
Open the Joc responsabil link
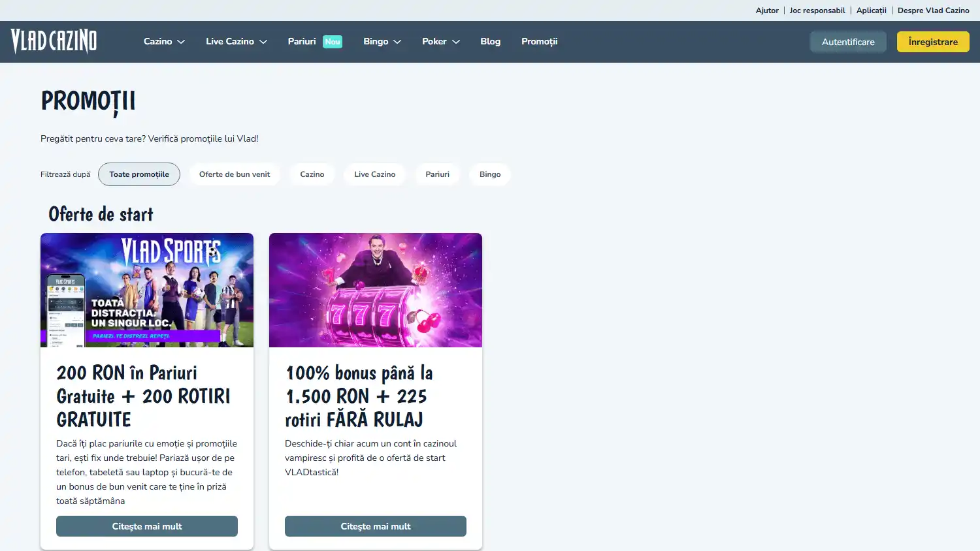coord(817,10)
